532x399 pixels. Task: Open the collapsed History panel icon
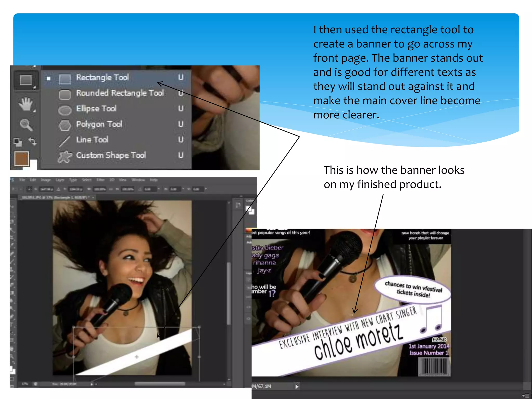pos(238,205)
